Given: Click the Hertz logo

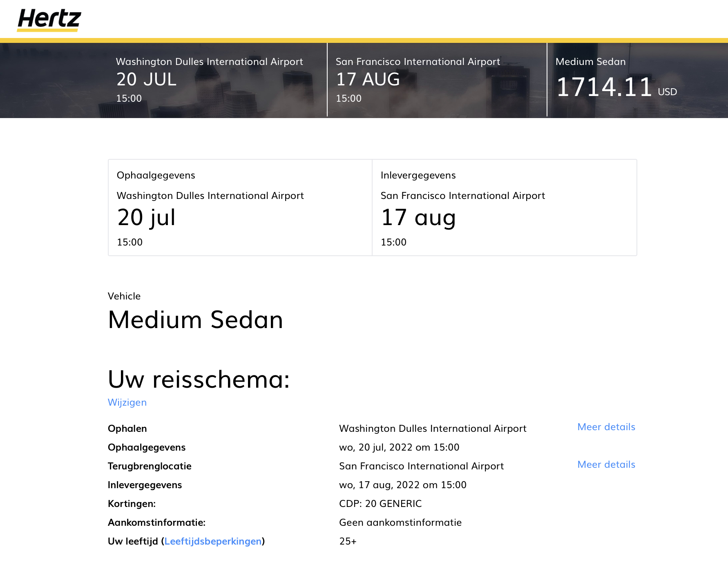Looking at the screenshot, I should [49, 20].
